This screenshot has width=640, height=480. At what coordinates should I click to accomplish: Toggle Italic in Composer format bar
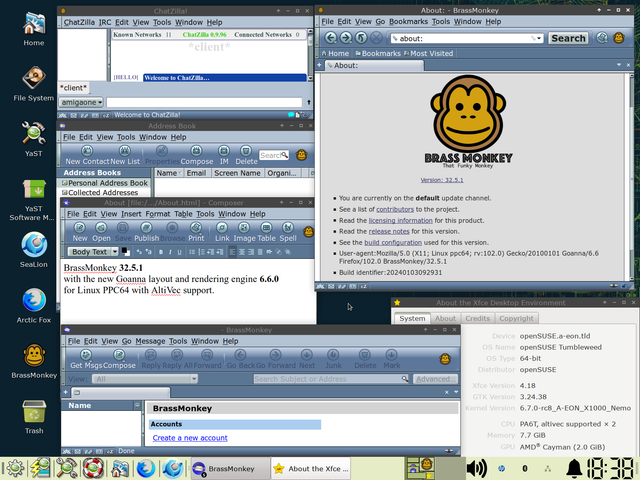(x=170, y=252)
